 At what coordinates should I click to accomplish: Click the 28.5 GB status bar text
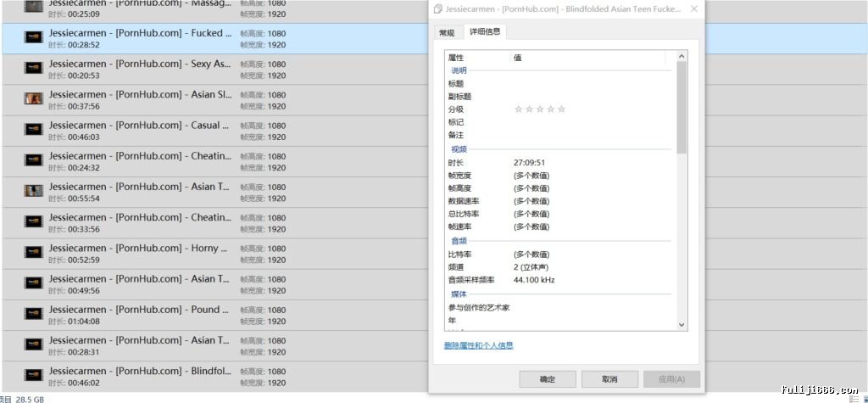30,399
